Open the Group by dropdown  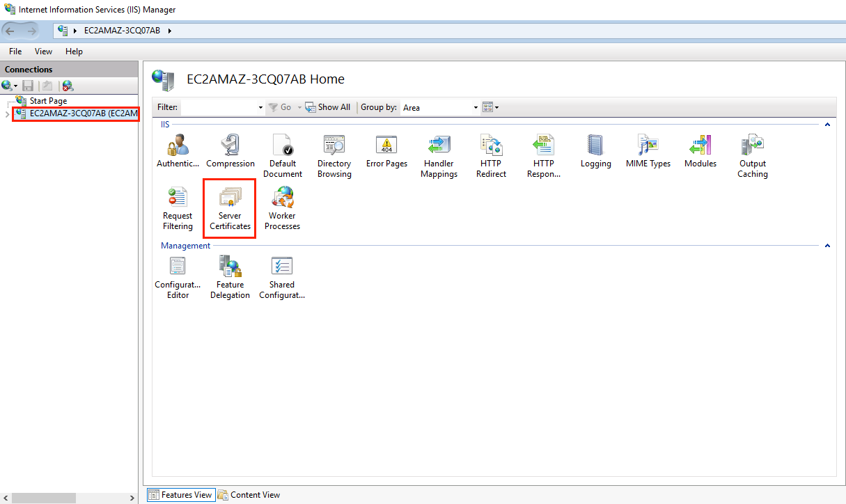(x=476, y=107)
